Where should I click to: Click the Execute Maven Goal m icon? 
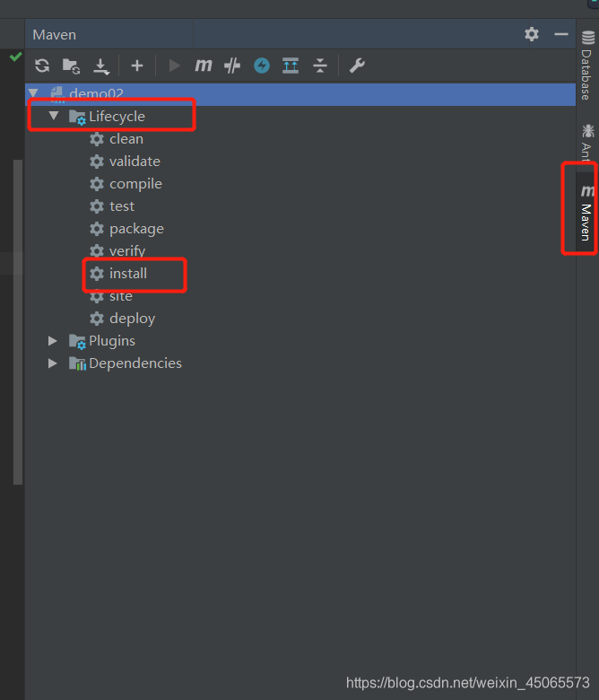[x=204, y=66]
